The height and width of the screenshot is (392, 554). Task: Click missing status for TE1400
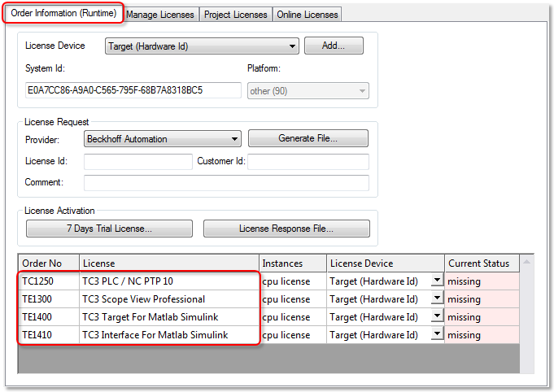tap(482, 317)
